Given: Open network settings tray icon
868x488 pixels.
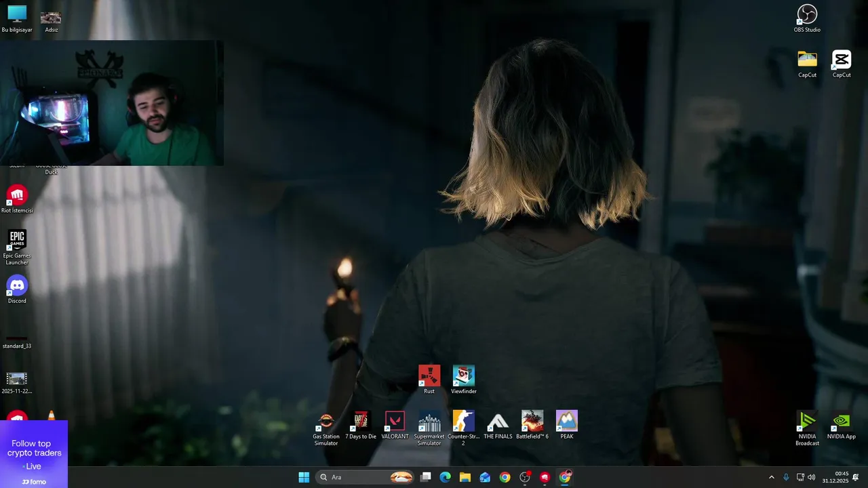Looking at the screenshot, I should (x=800, y=477).
